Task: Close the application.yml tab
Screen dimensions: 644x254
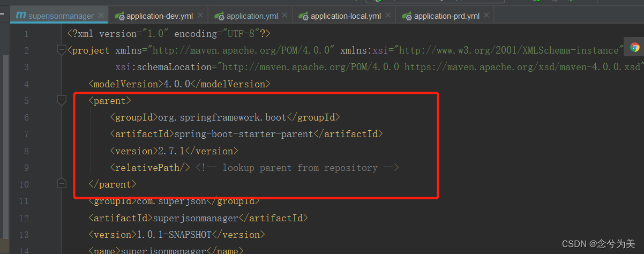Action: click(284, 16)
